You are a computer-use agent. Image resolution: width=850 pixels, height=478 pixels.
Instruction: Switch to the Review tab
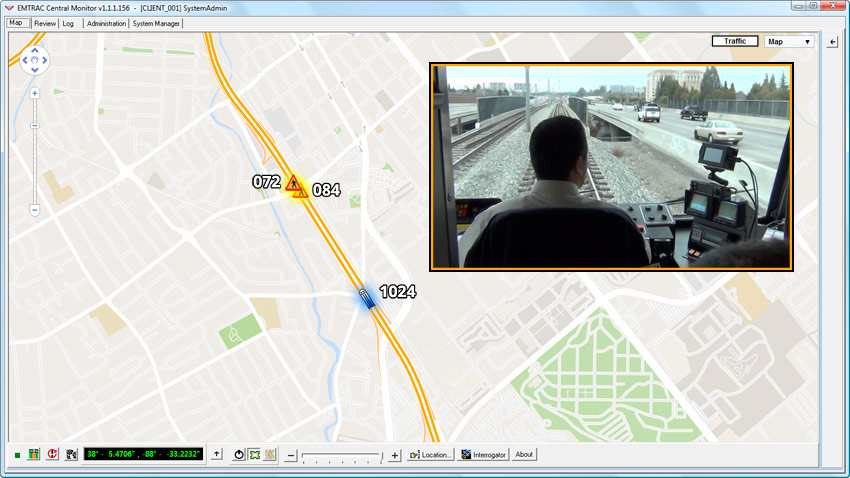pyautogui.click(x=44, y=23)
